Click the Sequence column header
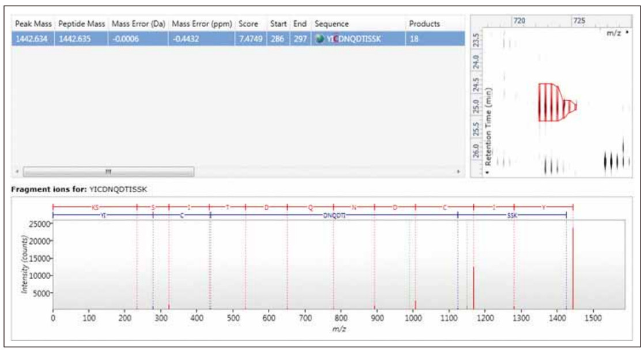This screenshot has height=350, width=644. [332, 24]
